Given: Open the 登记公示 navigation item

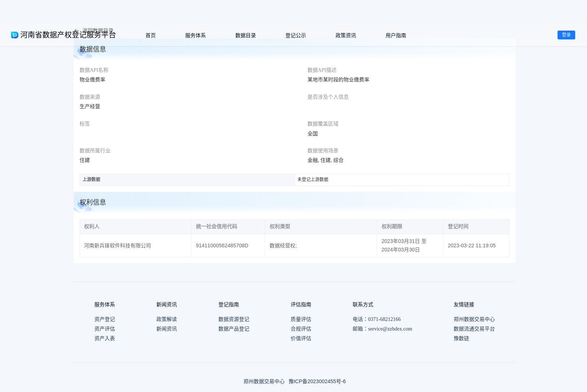Looking at the screenshot, I should [296, 35].
